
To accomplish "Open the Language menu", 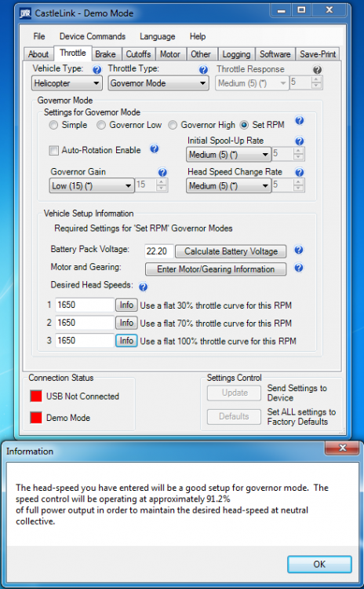I will click(x=157, y=36).
